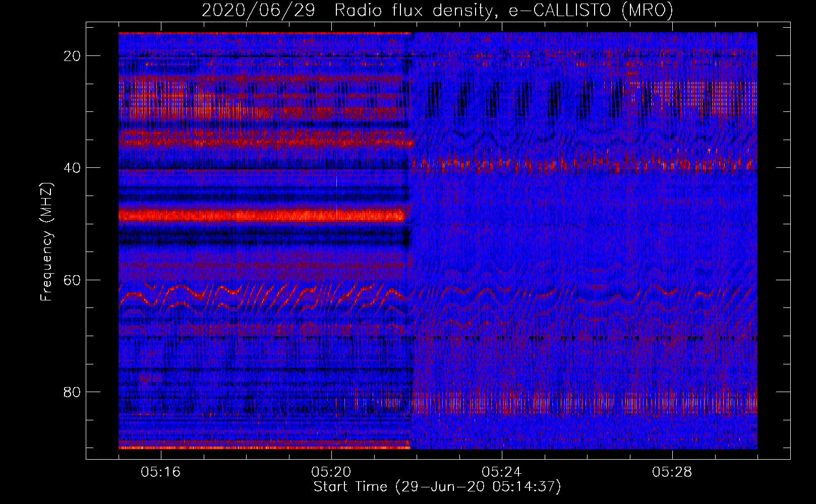Click the 05:20 time tick label
This screenshot has height=504, width=816.
point(331,472)
